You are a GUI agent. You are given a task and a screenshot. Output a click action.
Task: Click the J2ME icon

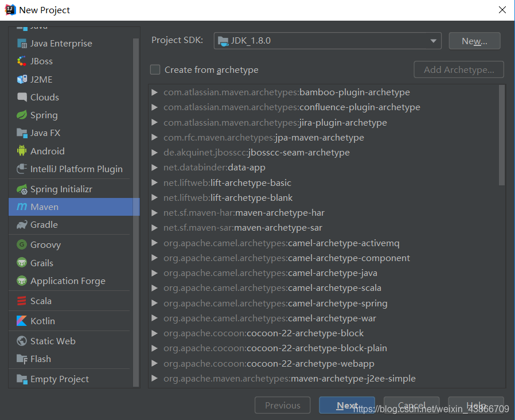point(22,79)
